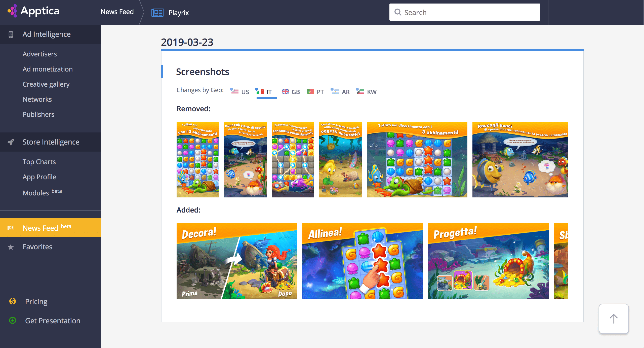Go to Top Charts
Screen dimensions: 644x348
39,162
